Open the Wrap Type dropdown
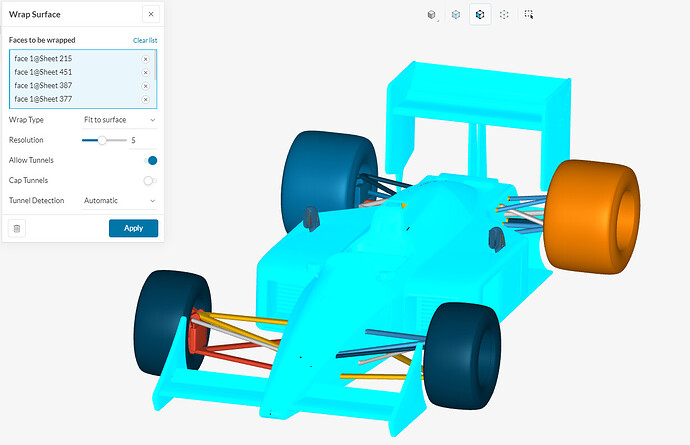The image size is (690, 445). (119, 120)
